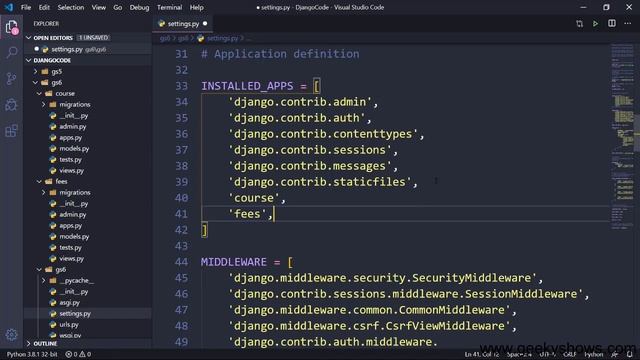Open the View menu
This screenshot has width=640, height=360.
[x=98, y=7]
